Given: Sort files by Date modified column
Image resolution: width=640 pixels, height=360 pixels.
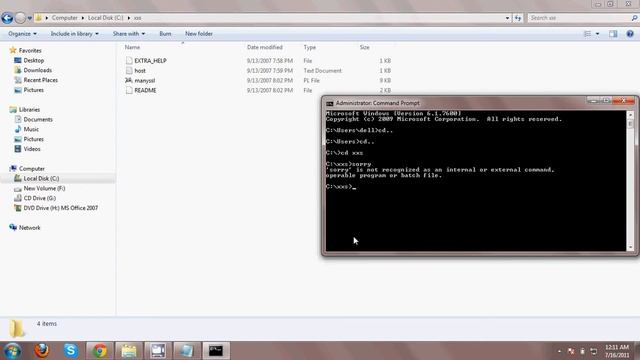Looking at the screenshot, I should pos(264,47).
